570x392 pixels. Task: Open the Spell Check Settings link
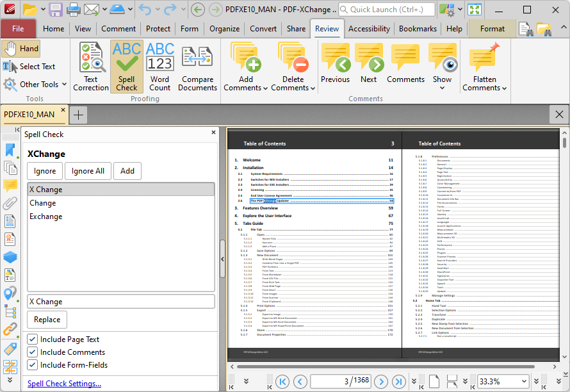[64, 384]
